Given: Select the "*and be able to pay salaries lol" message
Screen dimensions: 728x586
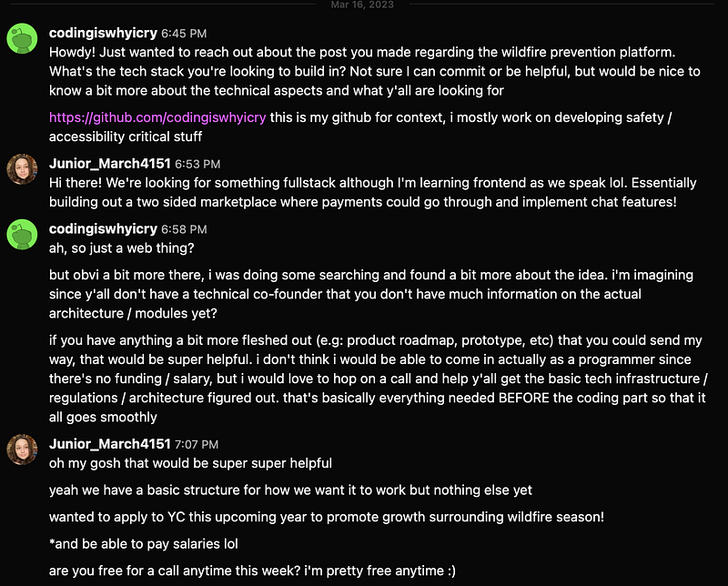Looking at the screenshot, I should tap(144, 544).
